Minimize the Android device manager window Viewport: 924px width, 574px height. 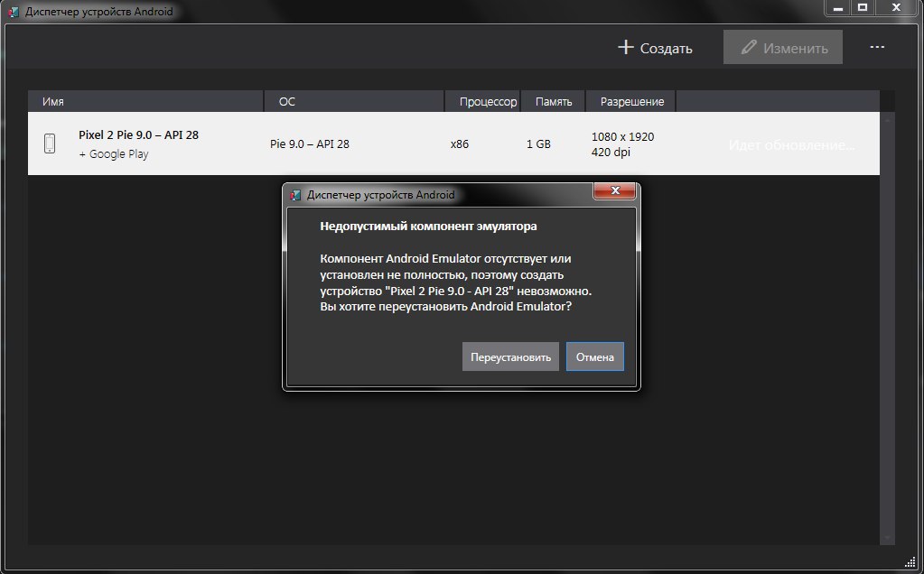click(x=838, y=7)
